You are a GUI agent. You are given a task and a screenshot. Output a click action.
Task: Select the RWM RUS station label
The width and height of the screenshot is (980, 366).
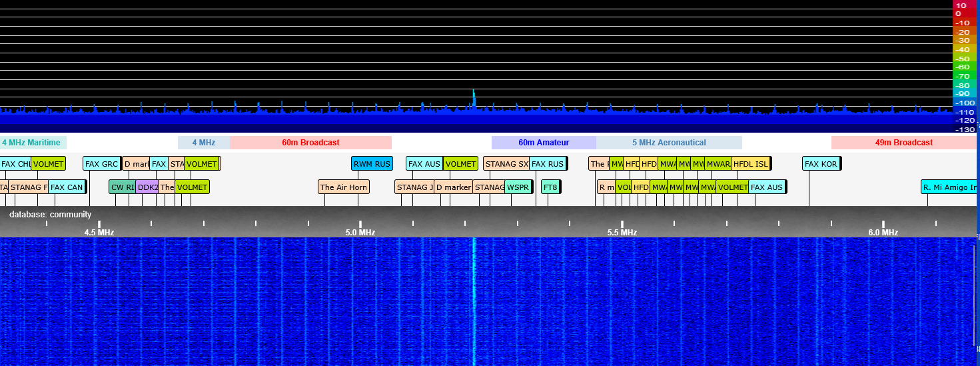coord(372,164)
